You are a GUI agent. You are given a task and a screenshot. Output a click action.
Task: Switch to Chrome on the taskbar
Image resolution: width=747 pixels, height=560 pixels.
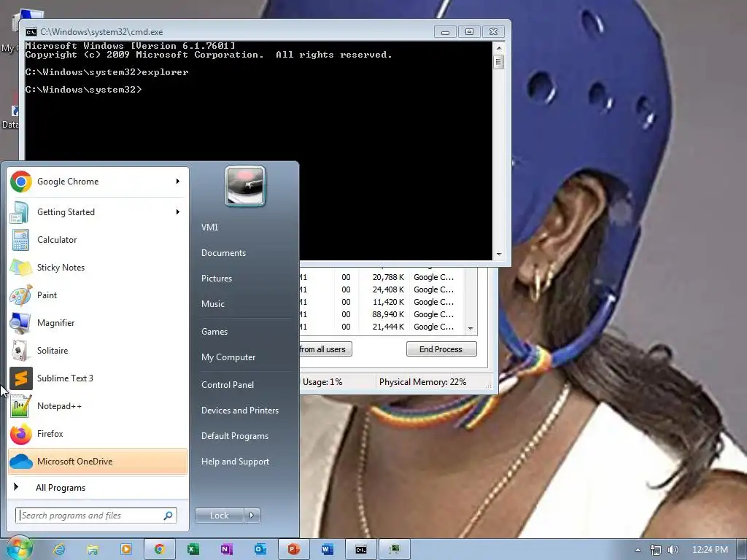coord(160,549)
